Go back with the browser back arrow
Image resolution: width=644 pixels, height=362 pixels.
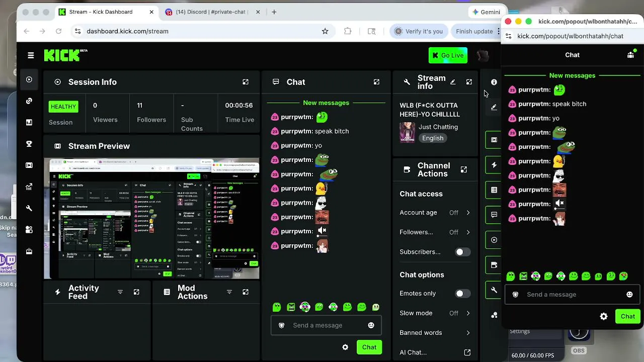click(x=27, y=31)
